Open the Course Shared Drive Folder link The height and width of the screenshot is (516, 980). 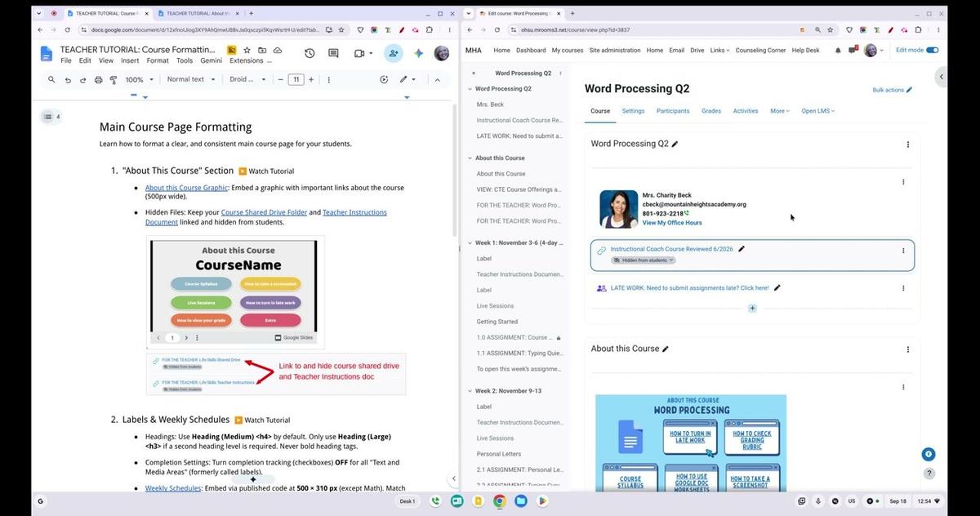pyautogui.click(x=264, y=212)
